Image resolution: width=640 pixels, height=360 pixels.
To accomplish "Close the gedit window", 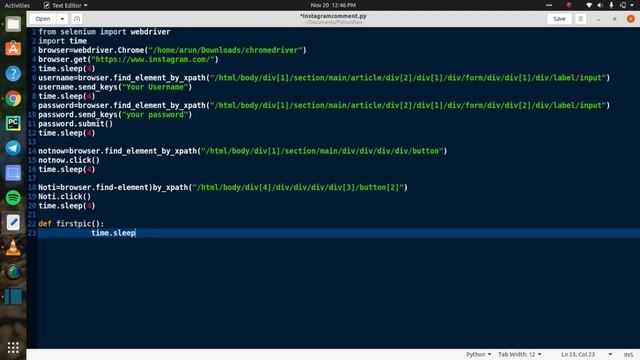I will tap(631, 19).
